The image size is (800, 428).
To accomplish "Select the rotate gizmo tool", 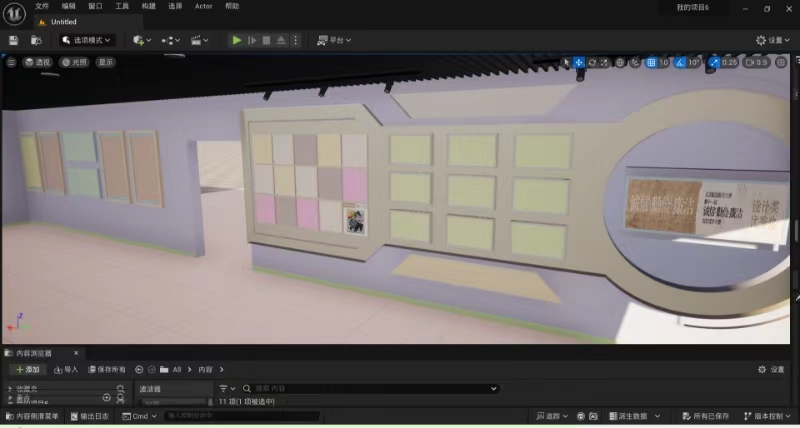I will pyautogui.click(x=592, y=63).
